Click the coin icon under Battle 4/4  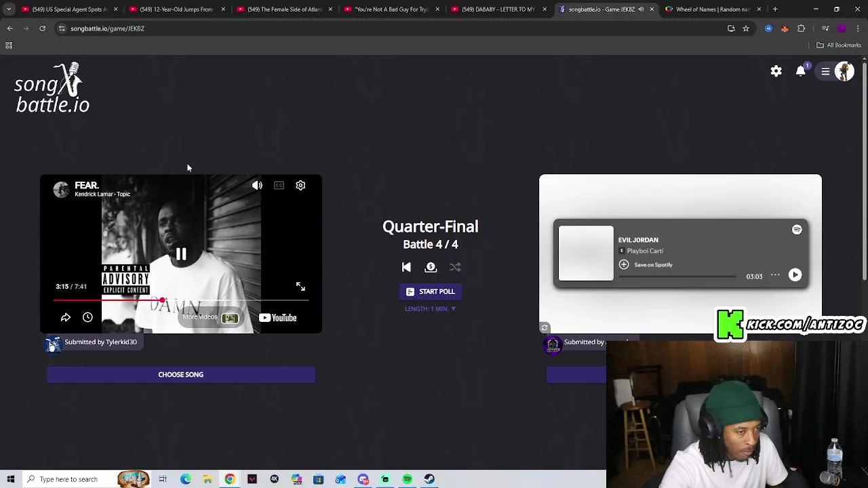[431, 267]
